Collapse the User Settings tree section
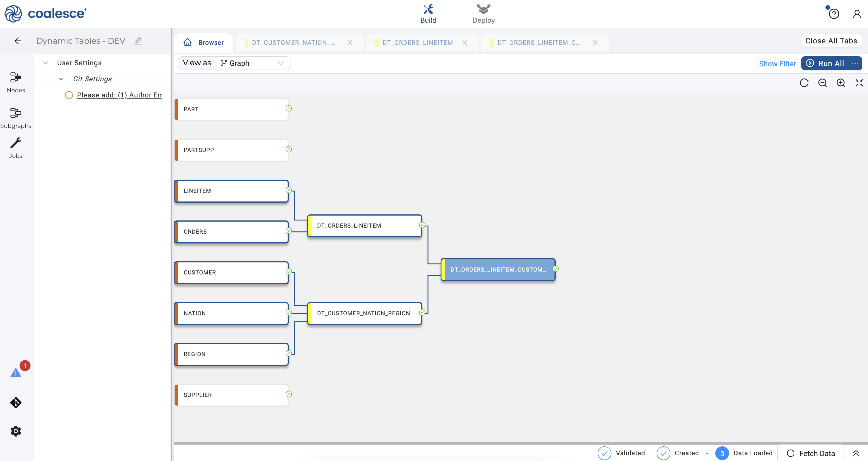 (x=45, y=63)
